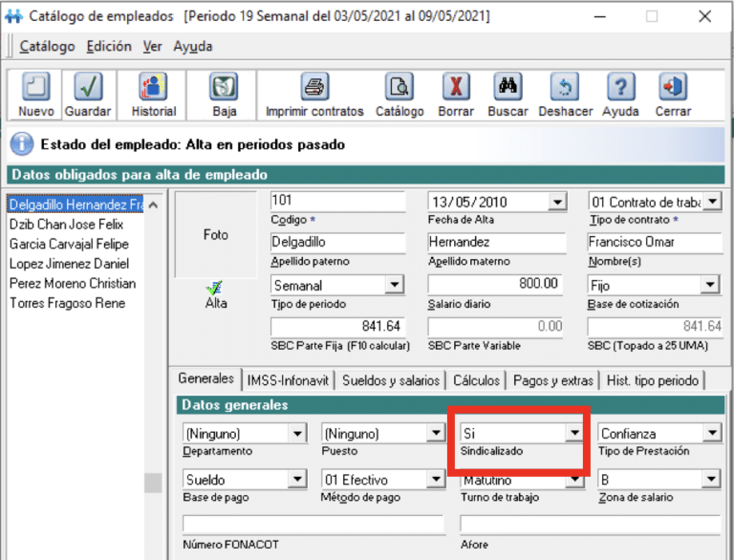Open the Catálogo menu
734x560 pixels.
[47, 47]
